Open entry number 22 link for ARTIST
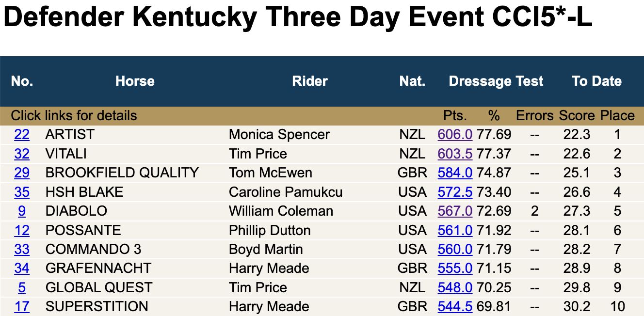The height and width of the screenshot is (316, 644). pos(22,134)
